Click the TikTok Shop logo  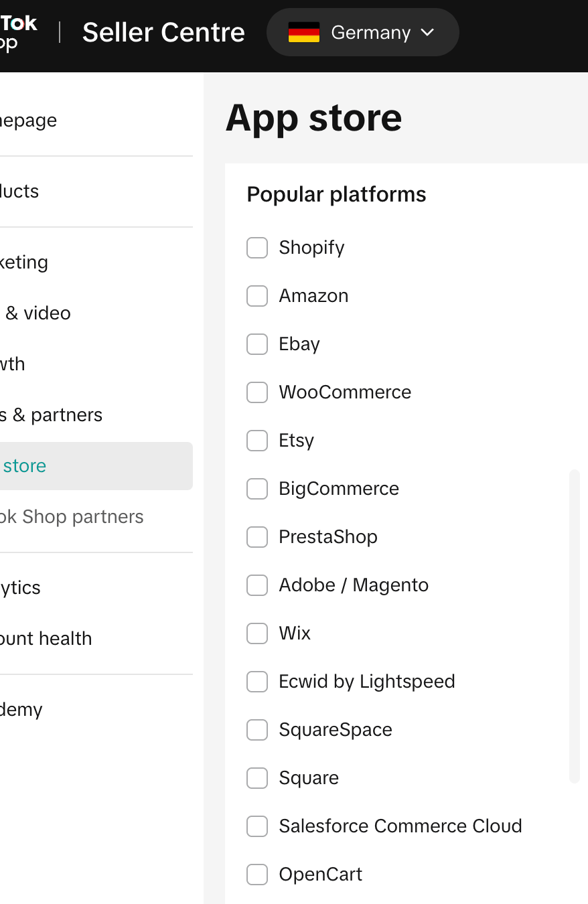tap(17, 32)
